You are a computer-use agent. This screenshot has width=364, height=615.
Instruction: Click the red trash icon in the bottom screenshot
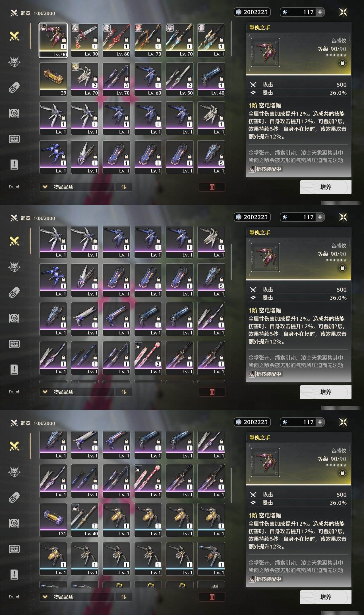[212, 597]
